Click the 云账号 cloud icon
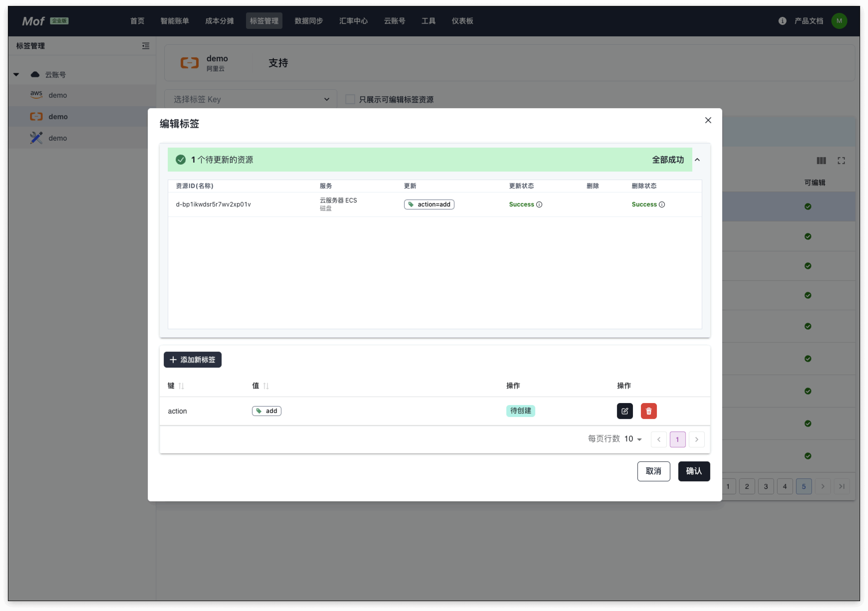868x611 pixels. [x=35, y=75]
